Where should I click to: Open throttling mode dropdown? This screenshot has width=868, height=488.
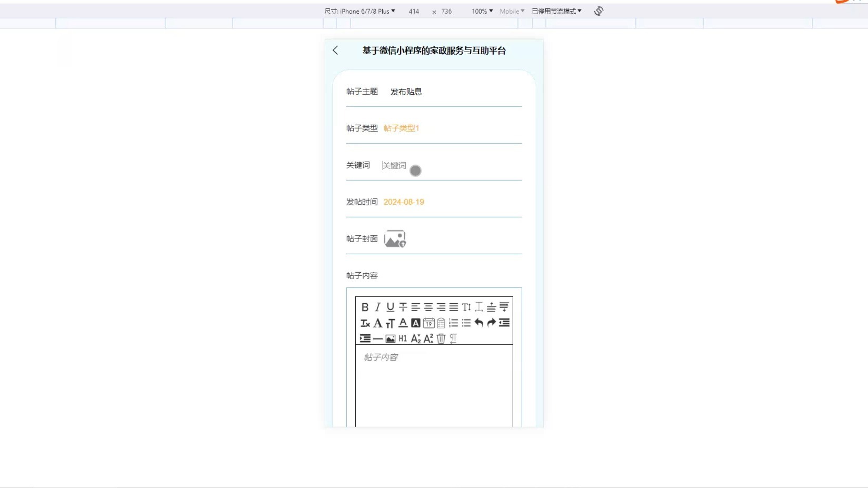(556, 11)
